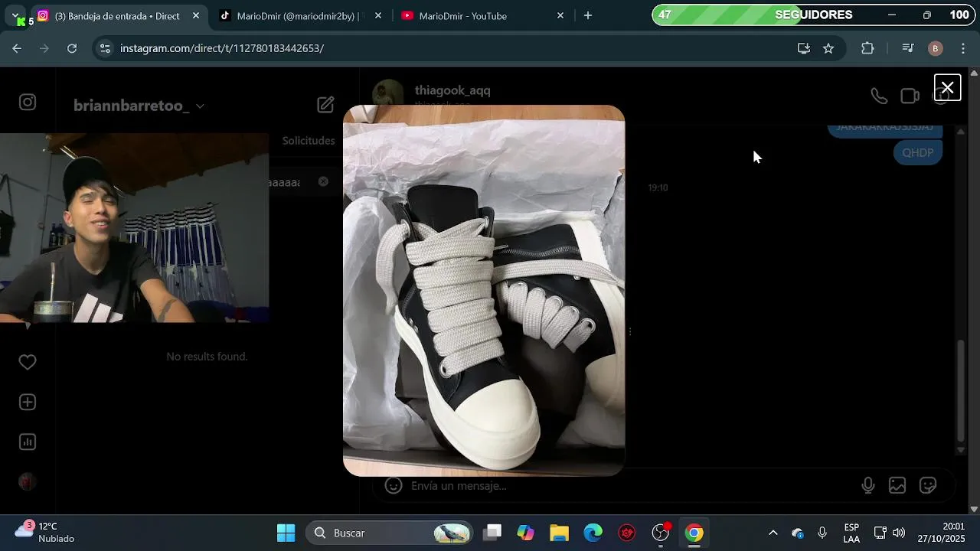The image size is (980, 551).
Task: Open Microsoft Edge from the taskbar
Action: pyautogui.click(x=593, y=533)
